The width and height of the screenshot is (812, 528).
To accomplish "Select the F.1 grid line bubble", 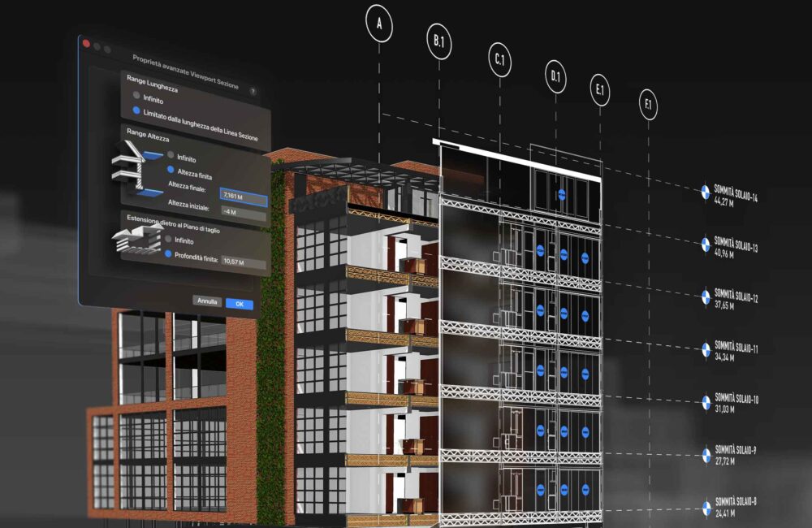I will (x=648, y=103).
